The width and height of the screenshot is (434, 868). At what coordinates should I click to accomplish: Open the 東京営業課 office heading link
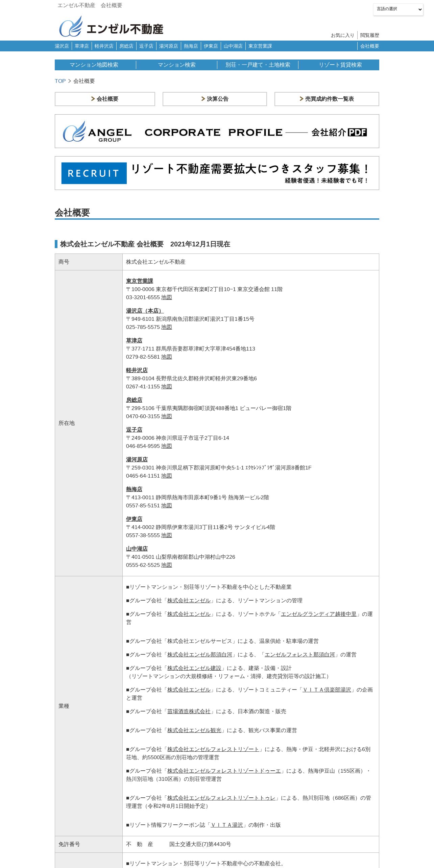(x=140, y=281)
